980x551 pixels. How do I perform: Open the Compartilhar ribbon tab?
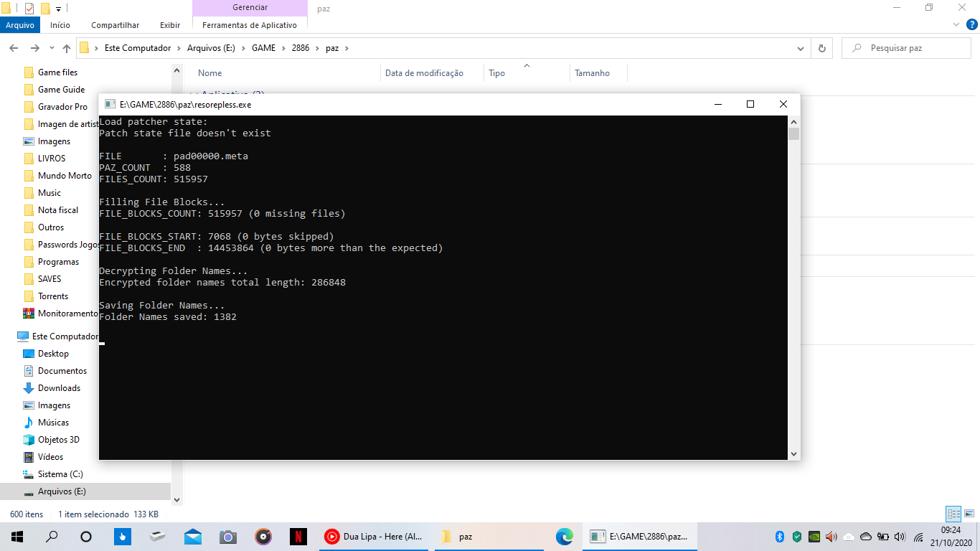[x=115, y=25]
